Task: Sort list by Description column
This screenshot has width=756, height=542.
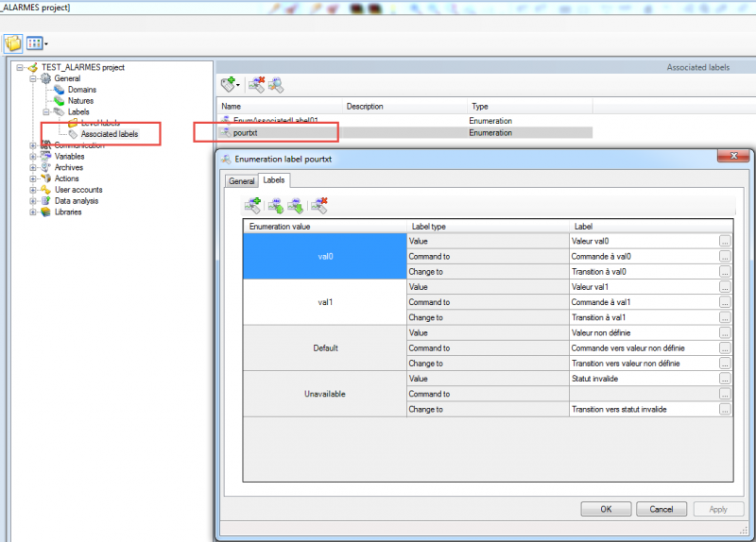Action: 404,106
